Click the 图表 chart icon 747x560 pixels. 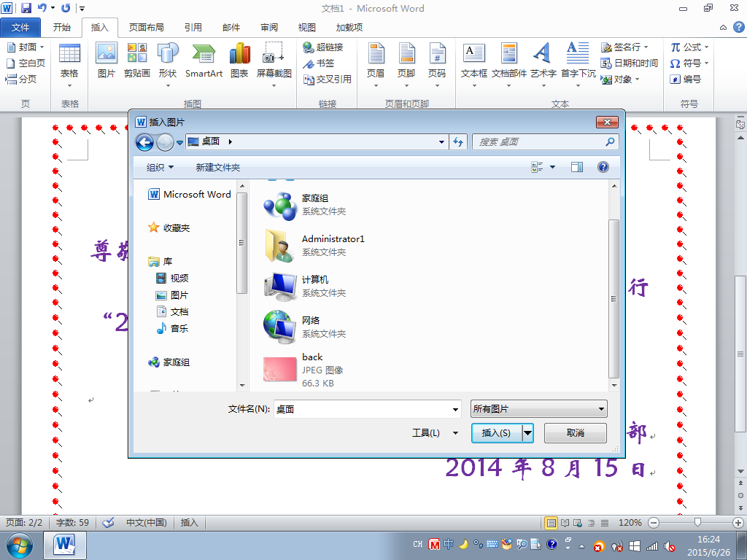click(x=239, y=60)
